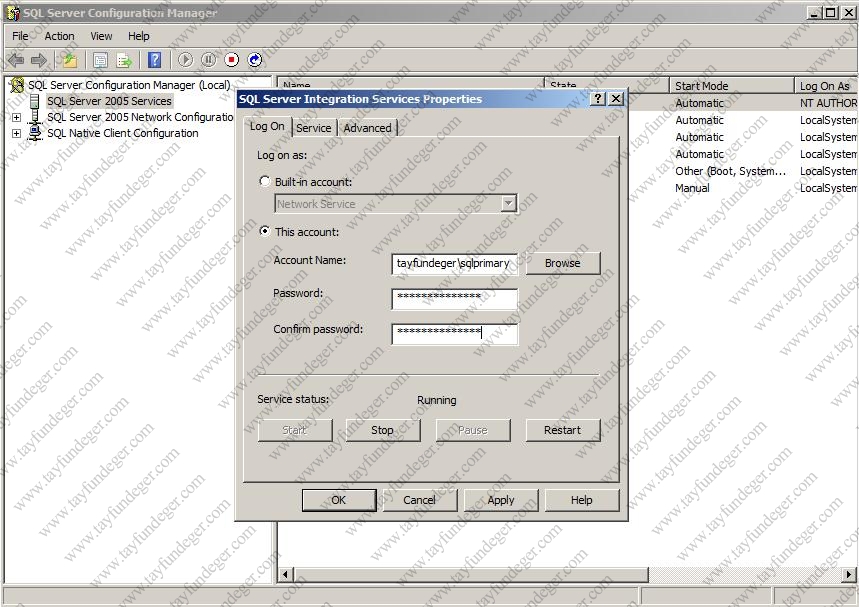Image resolution: width=859 pixels, height=607 pixels.
Task: Select the SQL Server Configuration Manager (Local) root
Action: click(129, 85)
